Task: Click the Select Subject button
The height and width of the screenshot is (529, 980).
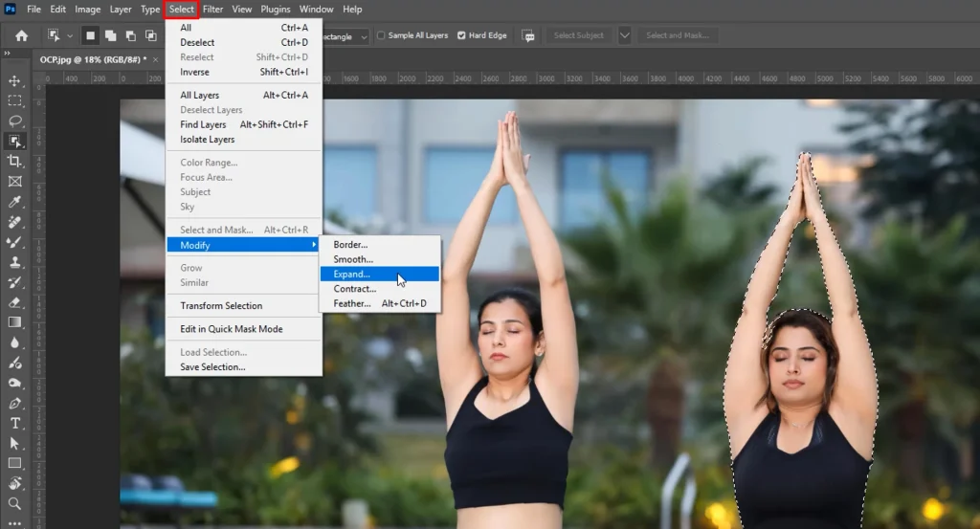Action: (579, 35)
